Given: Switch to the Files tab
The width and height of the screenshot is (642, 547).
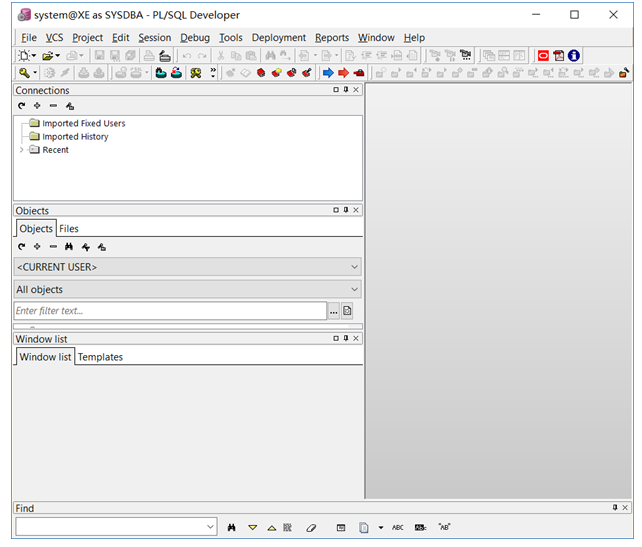Looking at the screenshot, I should [69, 228].
